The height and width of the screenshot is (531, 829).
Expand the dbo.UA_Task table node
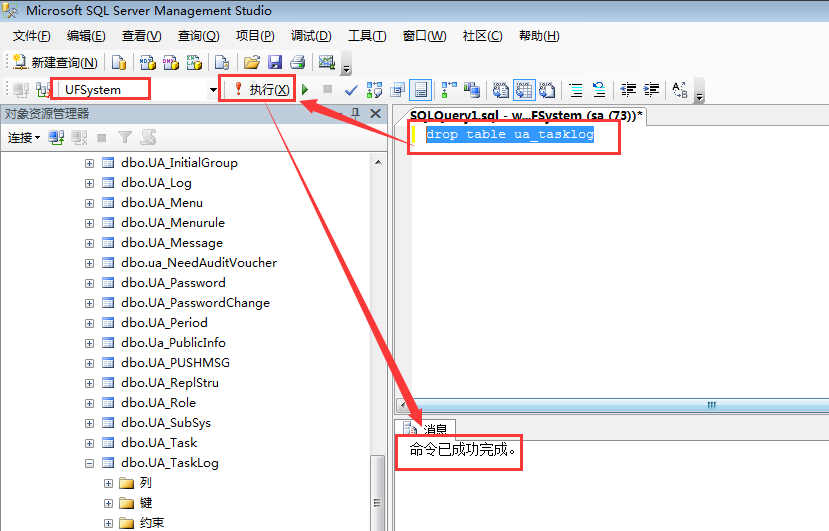click(x=89, y=443)
